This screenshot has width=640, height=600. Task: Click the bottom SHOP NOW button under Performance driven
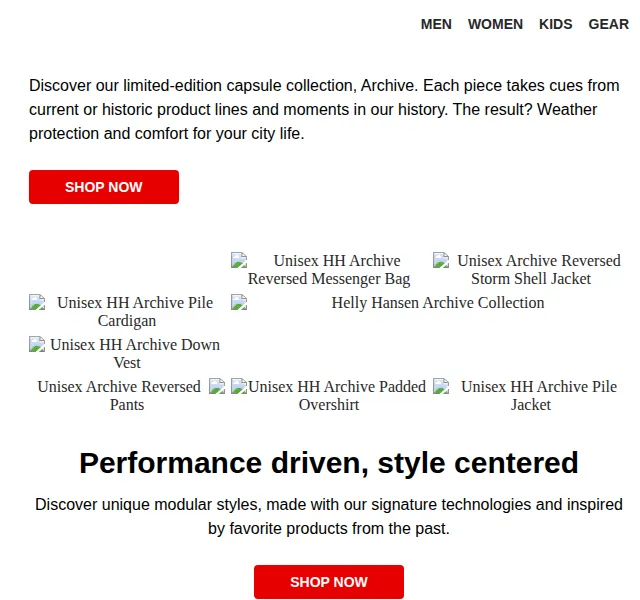coord(329,582)
